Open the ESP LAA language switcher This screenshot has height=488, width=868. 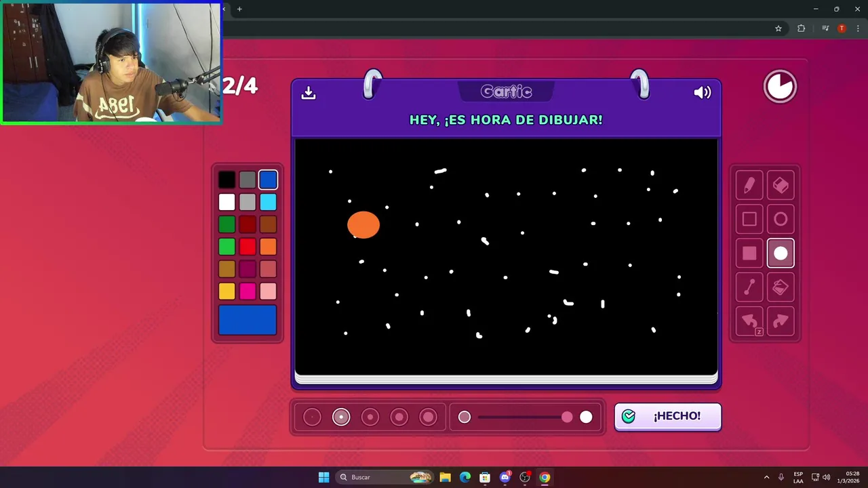798,477
